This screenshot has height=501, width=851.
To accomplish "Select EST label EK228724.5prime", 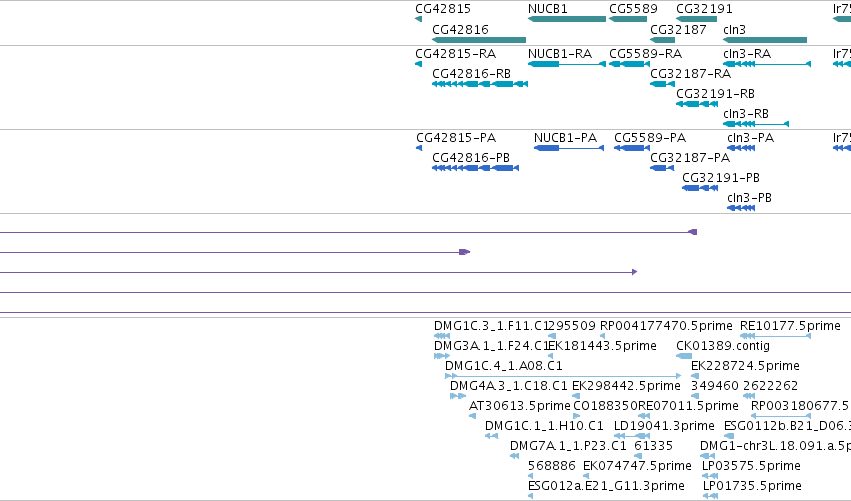I will [x=745, y=366].
